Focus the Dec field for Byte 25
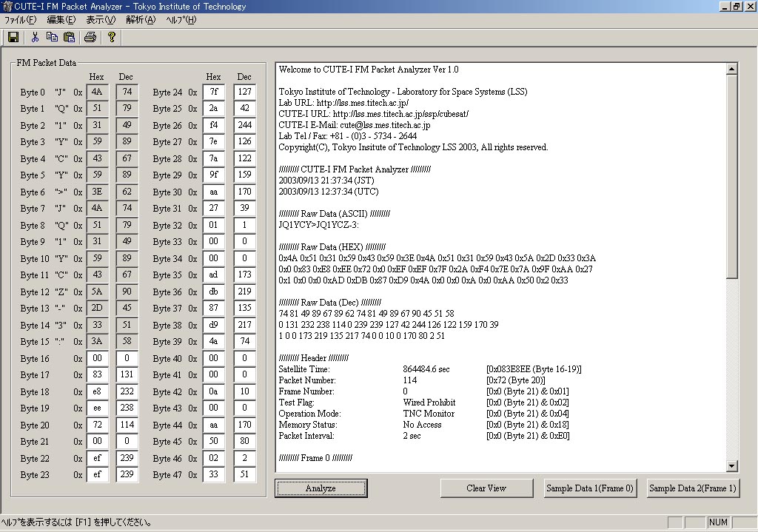Screen dimensions: 758x532 (x=244, y=109)
